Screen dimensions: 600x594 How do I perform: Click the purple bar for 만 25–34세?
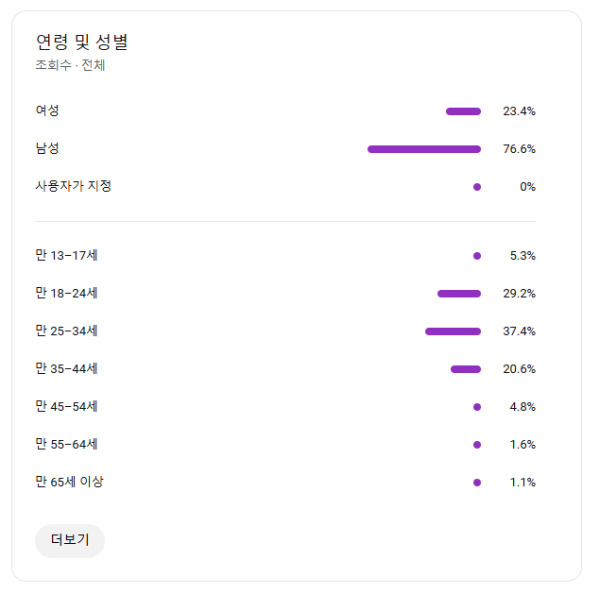click(x=453, y=331)
